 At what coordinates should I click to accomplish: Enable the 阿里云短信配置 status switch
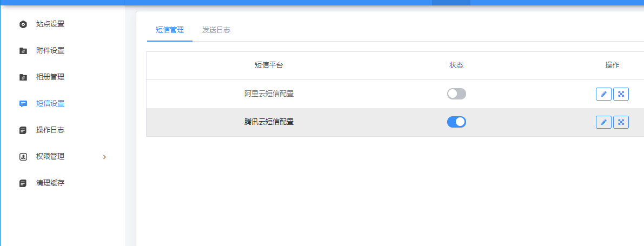coord(456,94)
